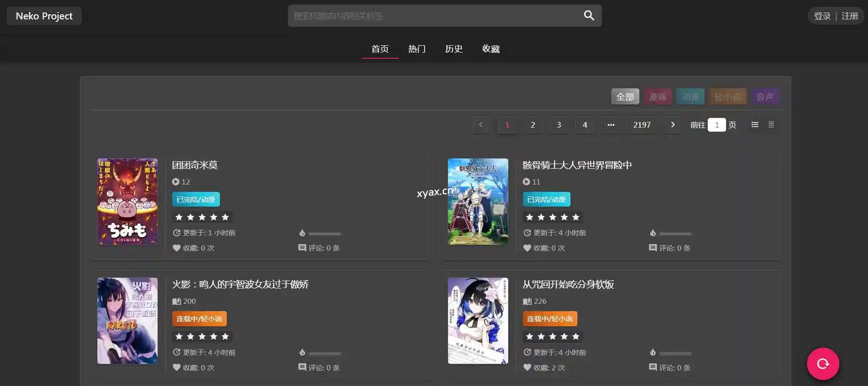Go to last page 2197
The image size is (868, 386).
click(642, 125)
